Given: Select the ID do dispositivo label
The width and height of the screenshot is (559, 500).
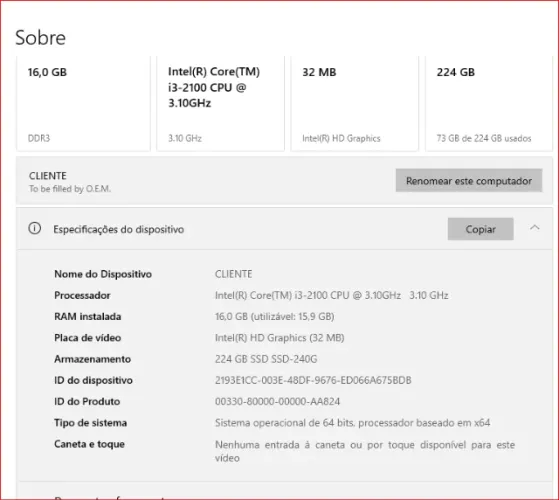Looking at the screenshot, I should point(93,380).
